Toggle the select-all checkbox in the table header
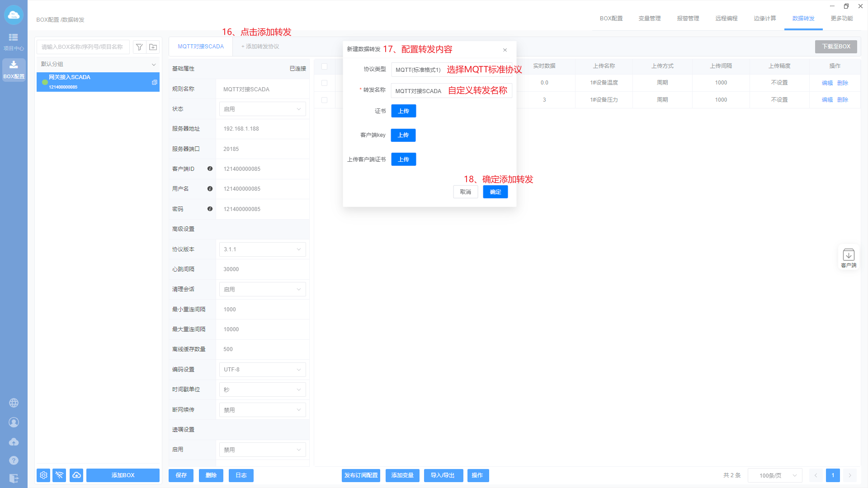Screen dimensions: 868x488 [x=324, y=66]
